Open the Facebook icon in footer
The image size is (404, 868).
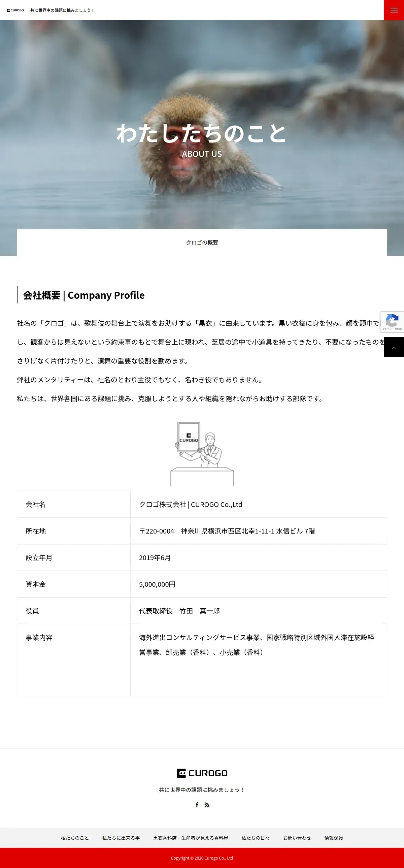[197, 805]
